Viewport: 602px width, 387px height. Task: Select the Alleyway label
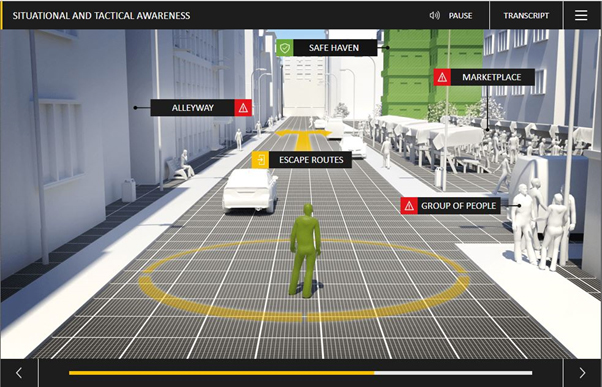tap(193, 108)
